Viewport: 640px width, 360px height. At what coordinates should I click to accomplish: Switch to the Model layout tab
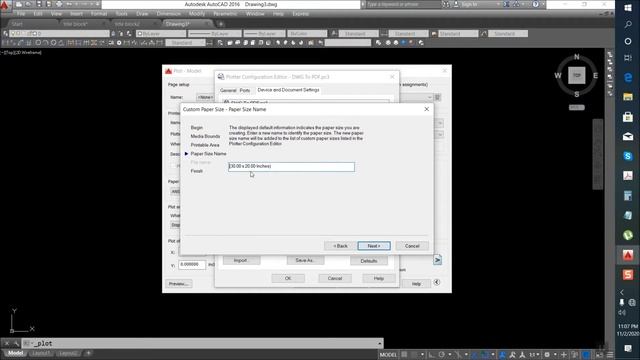point(16,353)
